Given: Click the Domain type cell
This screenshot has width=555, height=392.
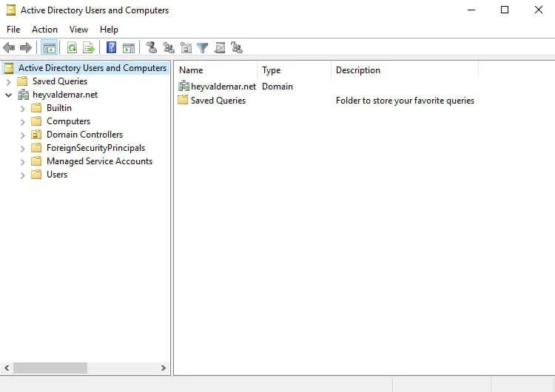Looking at the screenshot, I should click(277, 87).
